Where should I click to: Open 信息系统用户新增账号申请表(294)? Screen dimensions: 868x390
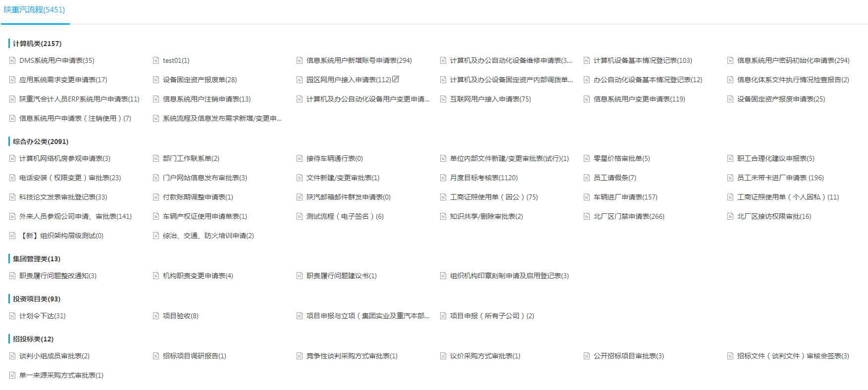(359, 60)
